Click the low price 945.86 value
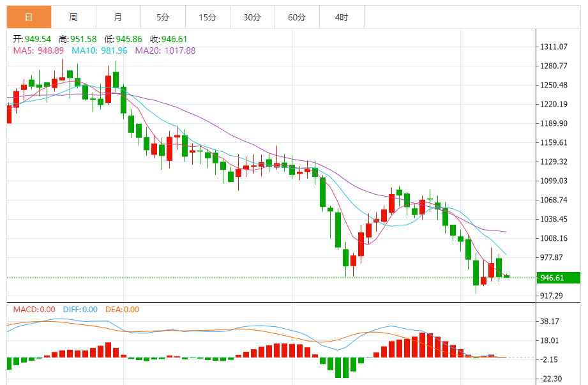This screenshot has width=588, height=385. [128, 39]
